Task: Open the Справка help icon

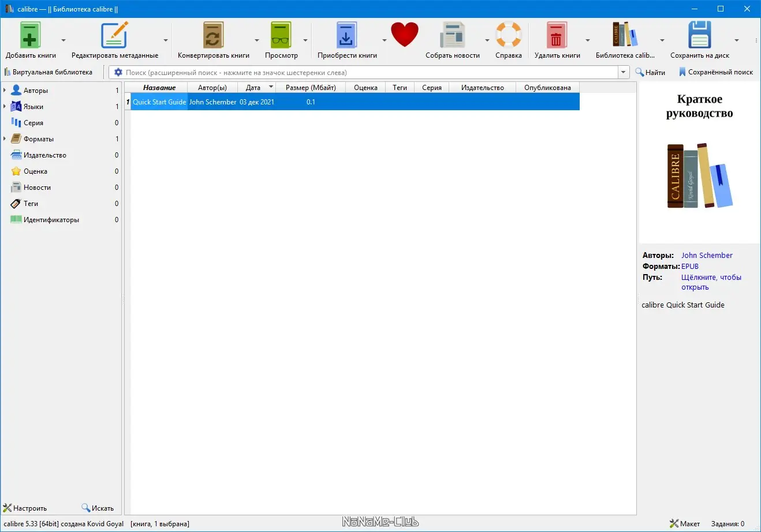Action: coord(509,35)
